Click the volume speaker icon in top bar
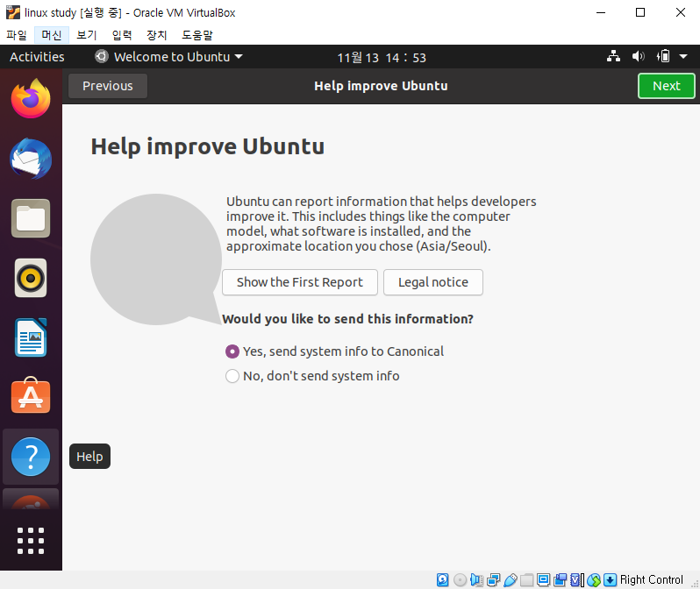700x589 pixels. [639, 57]
